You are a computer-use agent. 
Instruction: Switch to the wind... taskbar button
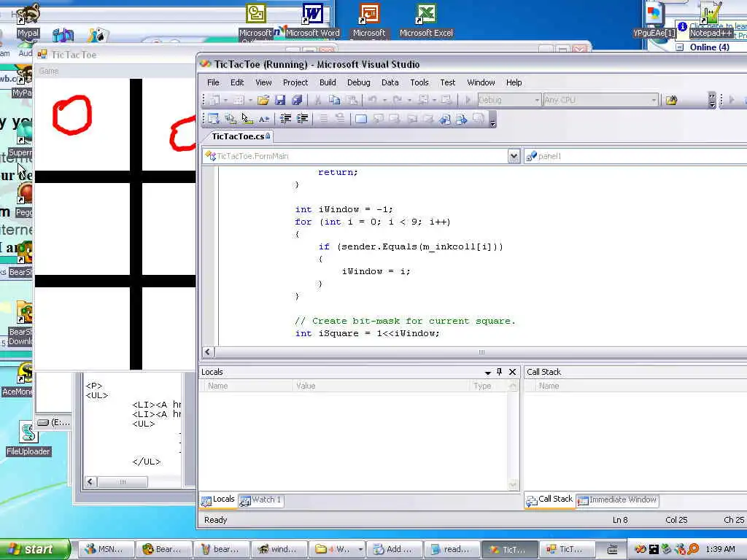(278, 549)
